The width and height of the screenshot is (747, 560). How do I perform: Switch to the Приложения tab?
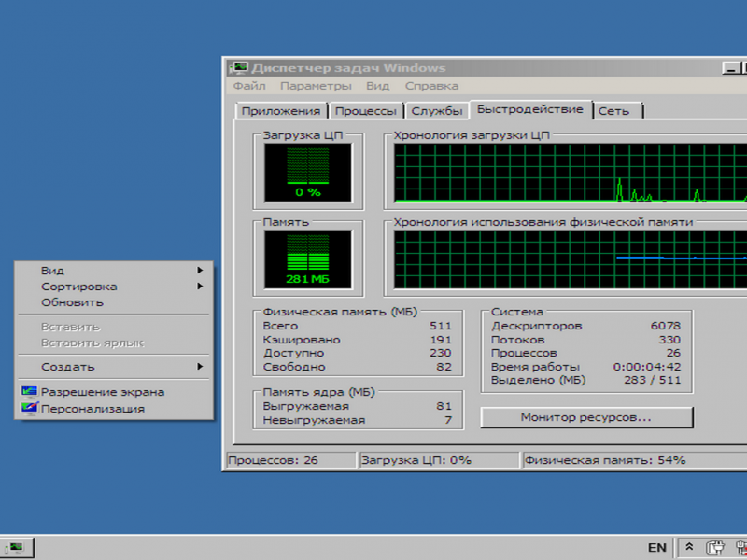click(x=281, y=111)
